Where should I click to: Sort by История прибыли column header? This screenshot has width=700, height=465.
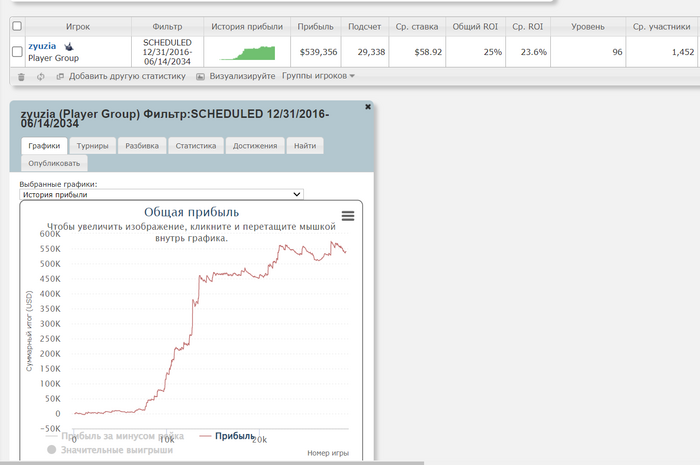[247, 27]
